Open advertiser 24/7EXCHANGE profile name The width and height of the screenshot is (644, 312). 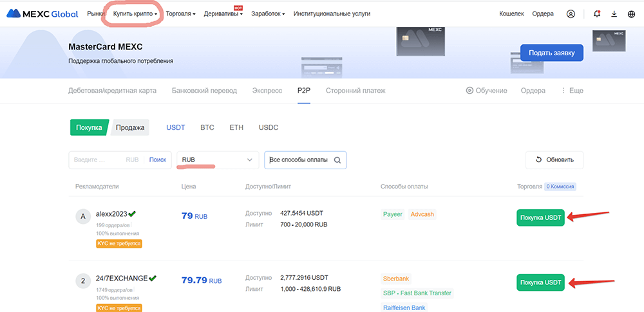122,279
